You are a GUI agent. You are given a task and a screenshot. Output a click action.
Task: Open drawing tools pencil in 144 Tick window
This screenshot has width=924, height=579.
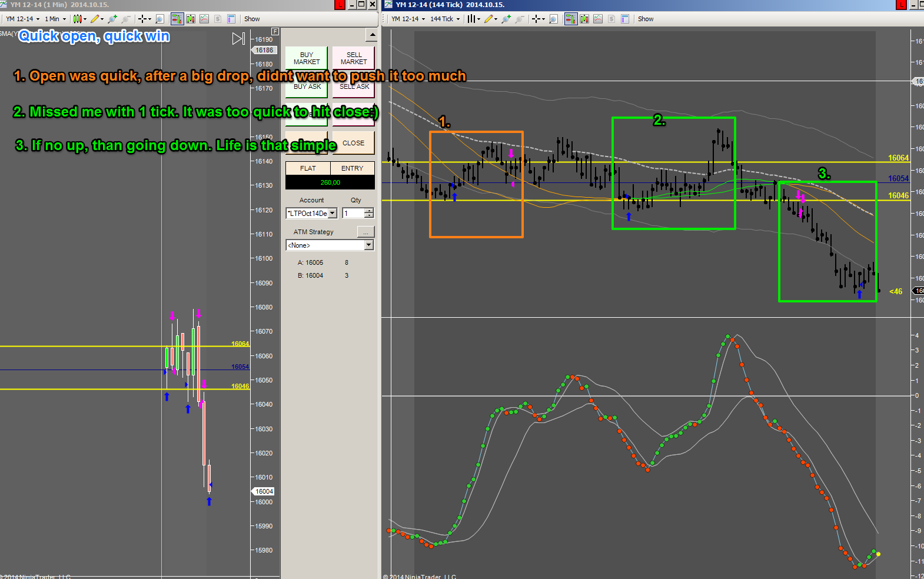pyautogui.click(x=491, y=19)
